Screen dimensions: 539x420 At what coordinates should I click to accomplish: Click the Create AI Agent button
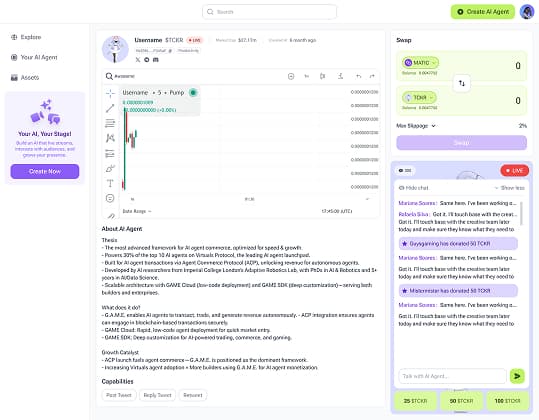pyautogui.click(x=483, y=12)
